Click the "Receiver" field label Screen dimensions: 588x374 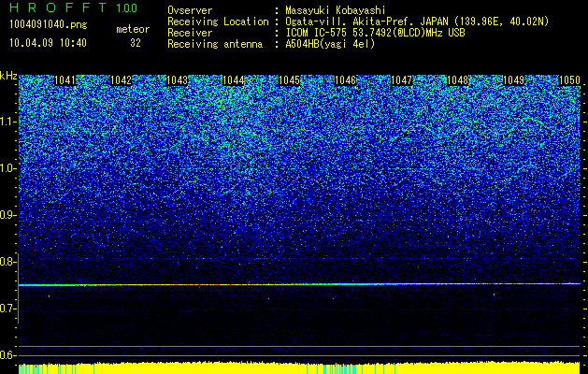(x=190, y=33)
